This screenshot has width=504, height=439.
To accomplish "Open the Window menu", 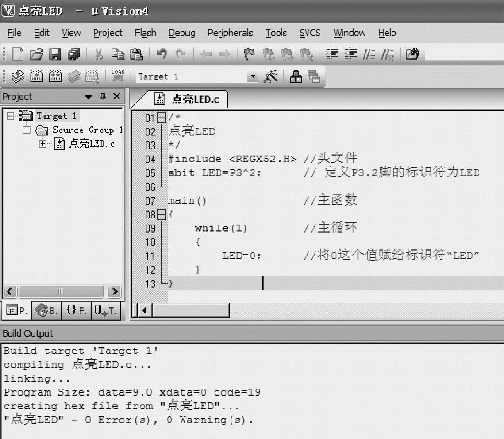I will pos(350,33).
